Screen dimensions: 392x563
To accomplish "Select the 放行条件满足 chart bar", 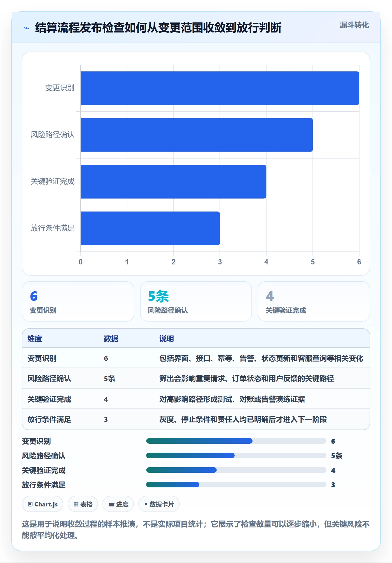I will coord(150,228).
